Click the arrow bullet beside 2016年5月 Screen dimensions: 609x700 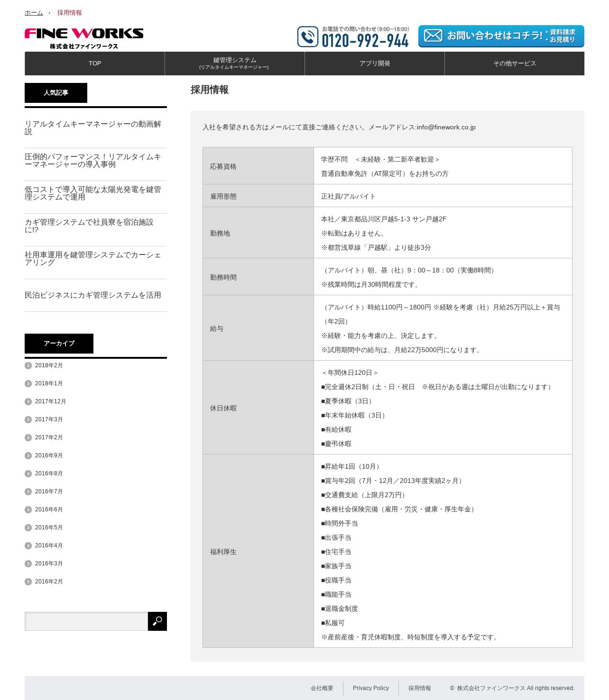pyautogui.click(x=28, y=527)
